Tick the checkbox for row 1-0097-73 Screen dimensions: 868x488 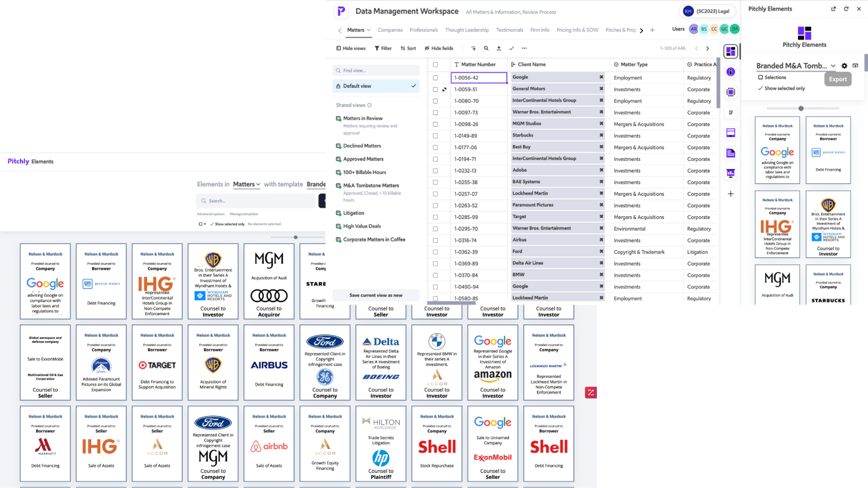pyautogui.click(x=435, y=113)
